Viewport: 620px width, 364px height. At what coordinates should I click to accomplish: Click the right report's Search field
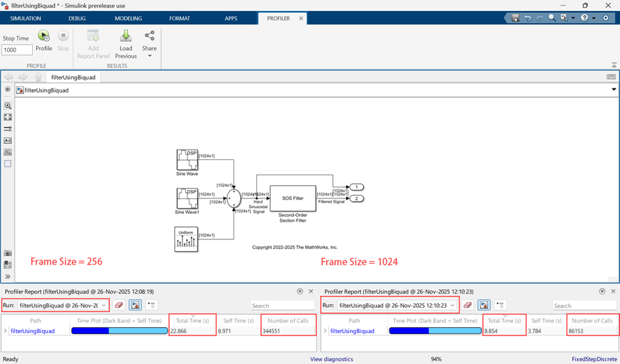(584, 306)
